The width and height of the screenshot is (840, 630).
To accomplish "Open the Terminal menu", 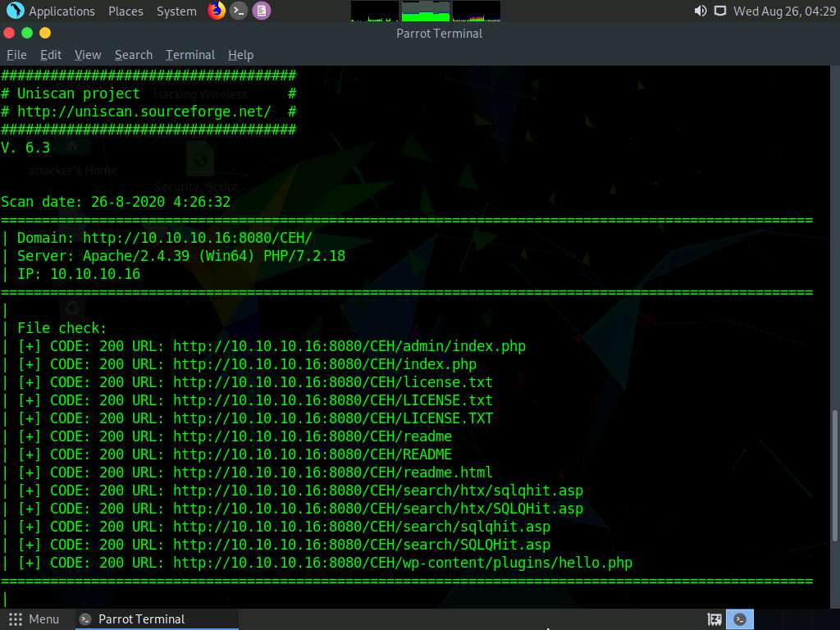I will tap(190, 55).
